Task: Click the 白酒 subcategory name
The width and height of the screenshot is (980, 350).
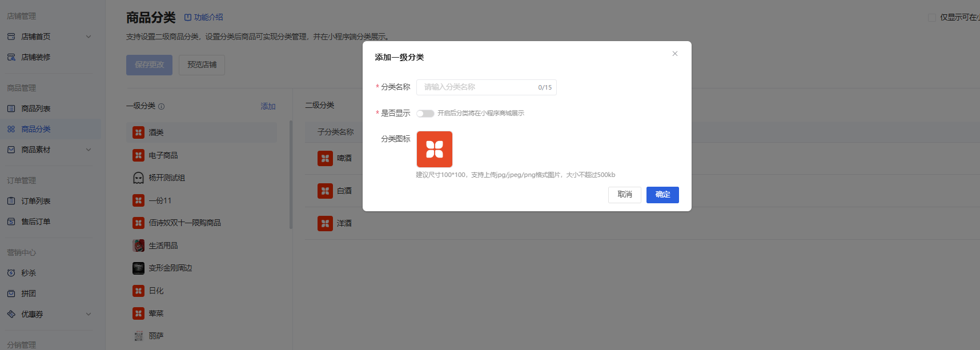Action: pos(344,191)
